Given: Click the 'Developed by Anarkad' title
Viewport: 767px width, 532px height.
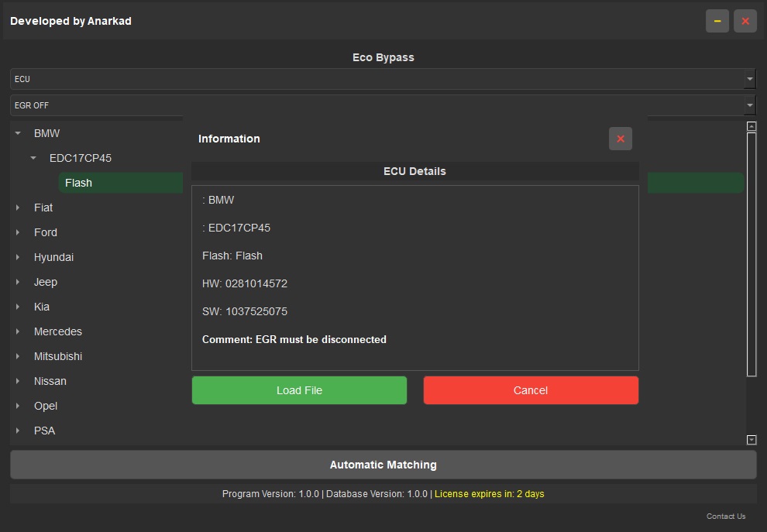Looking at the screenshot, I should [71, 21].
